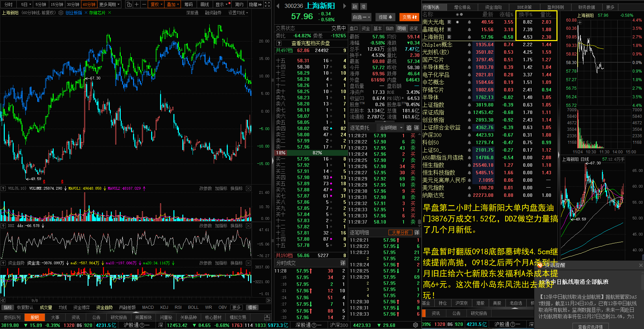The height and width of the screenshot is (329, 644).
Task: Jump chart timeline to the earliest with double-left arrow
Action: click(3, 301)
